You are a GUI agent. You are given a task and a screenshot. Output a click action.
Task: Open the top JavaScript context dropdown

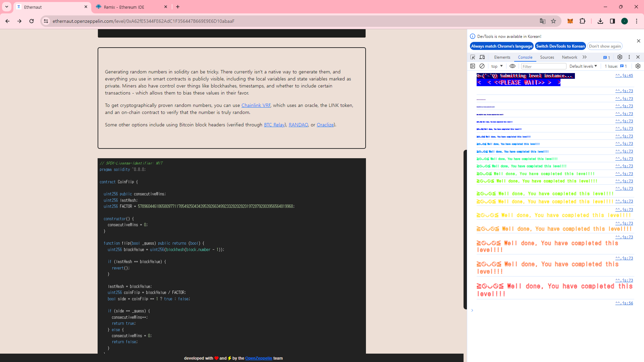coord(497,66)
